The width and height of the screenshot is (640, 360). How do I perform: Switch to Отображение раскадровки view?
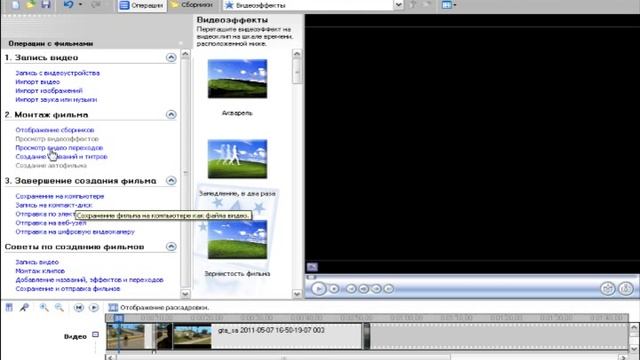click(x=158, y=307)
